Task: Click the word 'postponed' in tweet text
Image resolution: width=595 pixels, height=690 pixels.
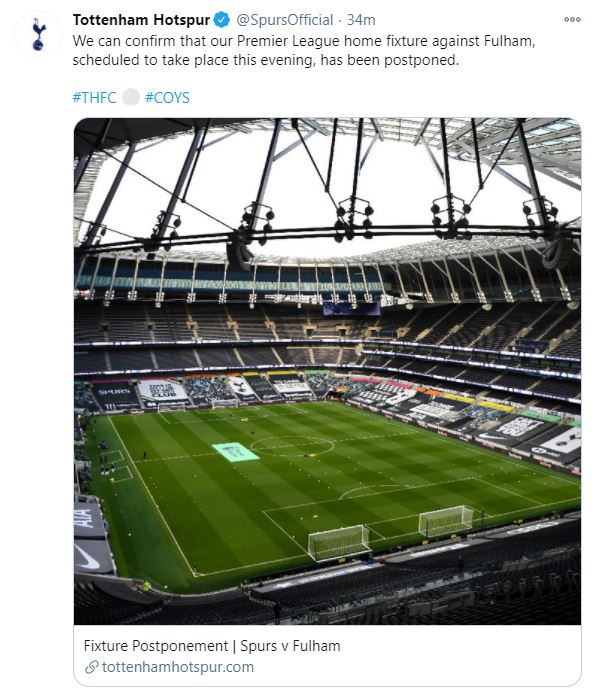Action: [421, 60]
